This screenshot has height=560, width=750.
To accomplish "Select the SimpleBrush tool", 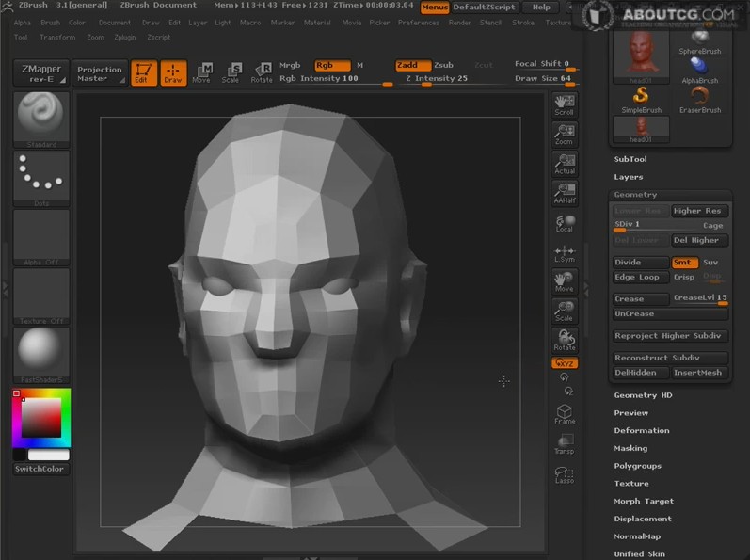I will click(641, 101).
